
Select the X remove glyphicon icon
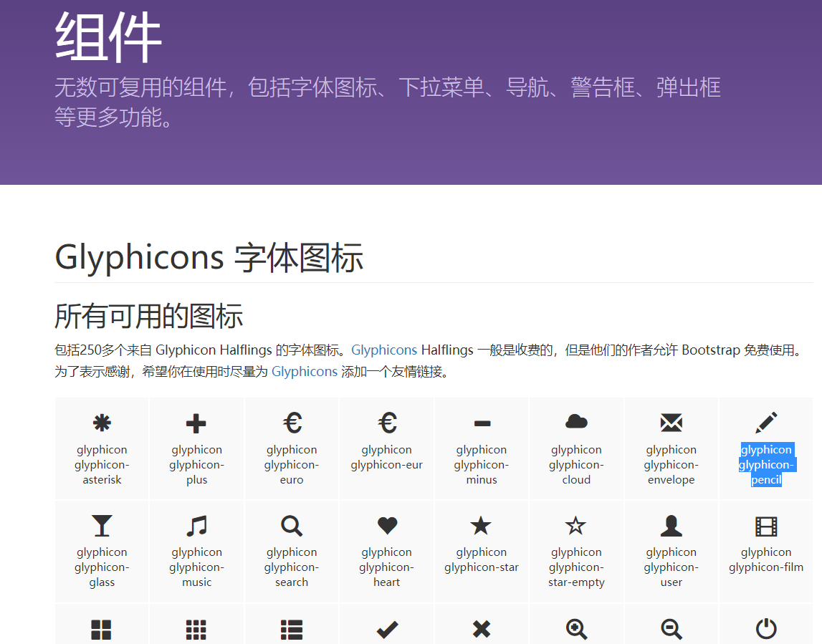(x=482, y=629)
